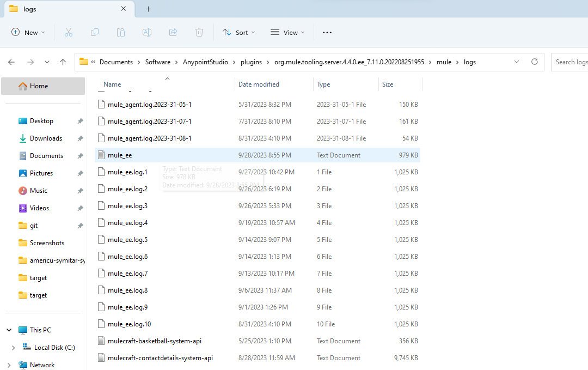The image size is (588, 370).
Task: Click the Rename icon in toolbar
Action: (146, 33)
